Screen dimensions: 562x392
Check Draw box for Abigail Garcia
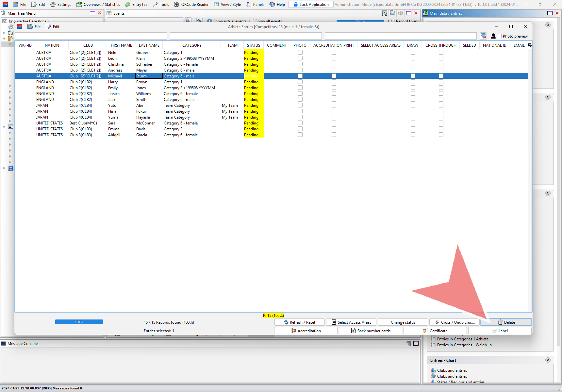tap(413, 135)
